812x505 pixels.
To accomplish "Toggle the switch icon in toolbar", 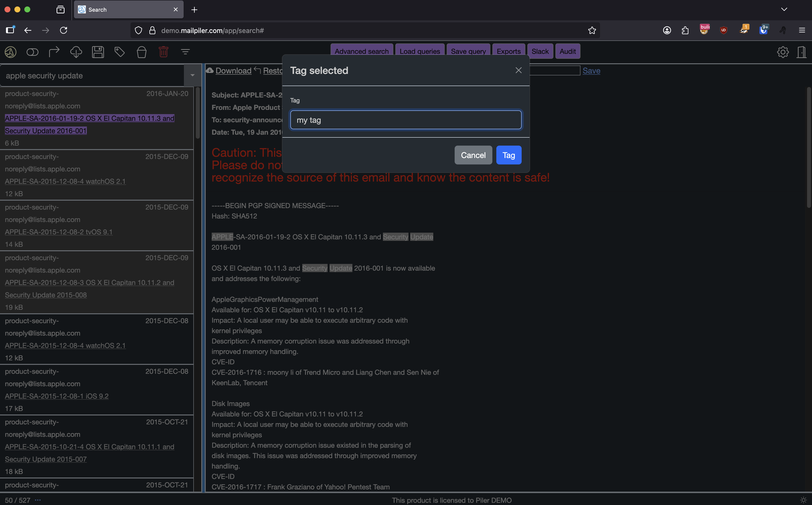I will click(33, 52).
